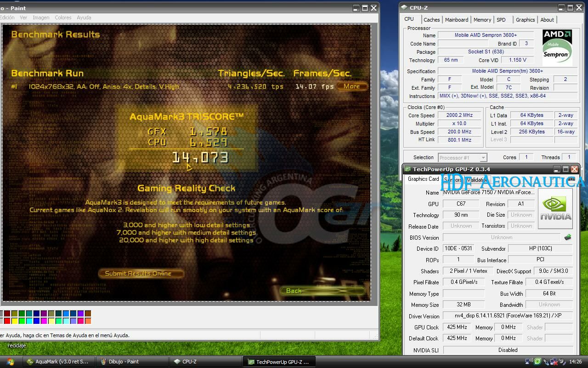Open the Dibujo - Paint taskbar button

click(x=132, y=362)
